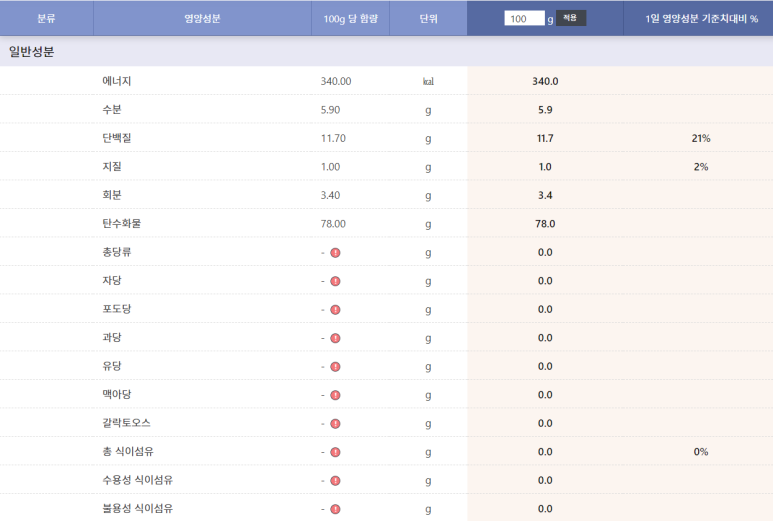Click the 적용 apply button
The image size is (773, 521).
[x=570, y=18]
